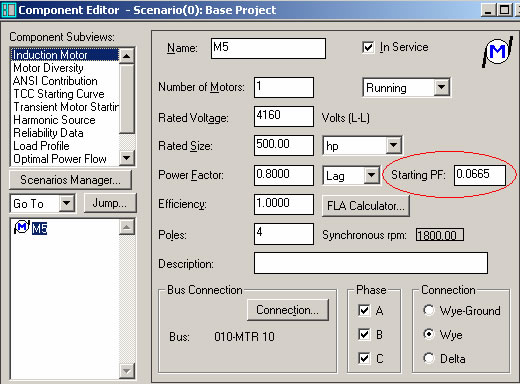Click down arrow in Component Subviews list scrollbar
520x384 pixels.
(x=127, y=158)
